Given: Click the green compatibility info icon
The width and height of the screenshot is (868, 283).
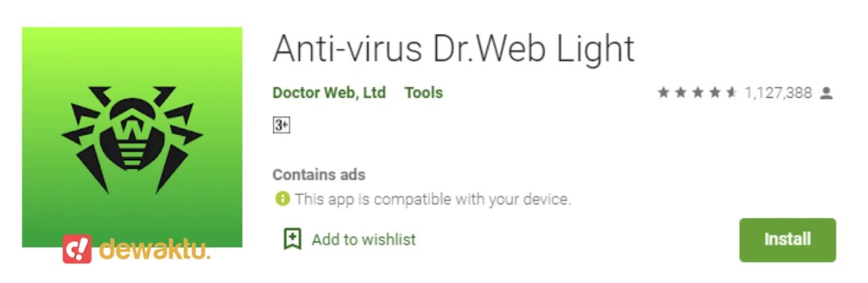Looking at the screenshot, I should click(x=282, y=200).
